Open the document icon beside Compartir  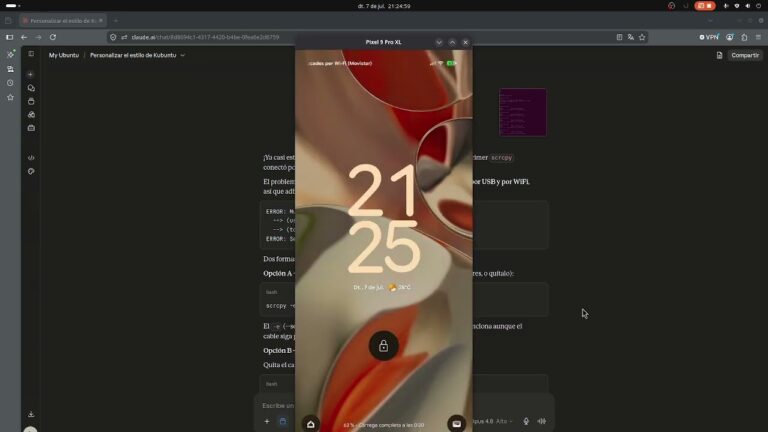coord(719,55)
